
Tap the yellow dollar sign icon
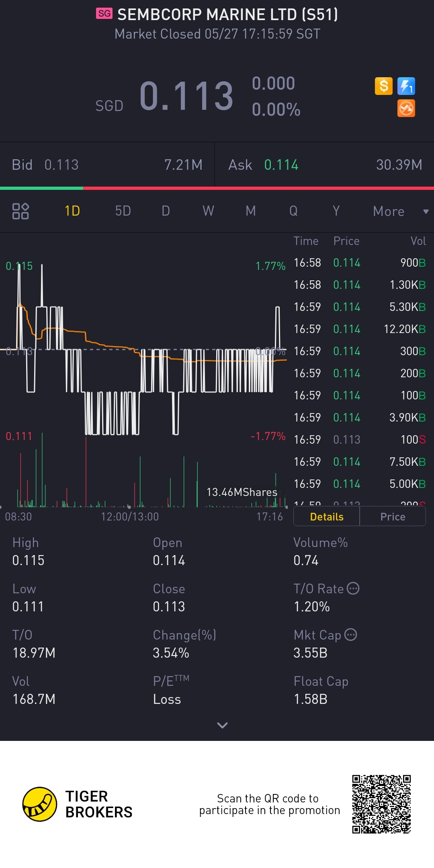383,86
